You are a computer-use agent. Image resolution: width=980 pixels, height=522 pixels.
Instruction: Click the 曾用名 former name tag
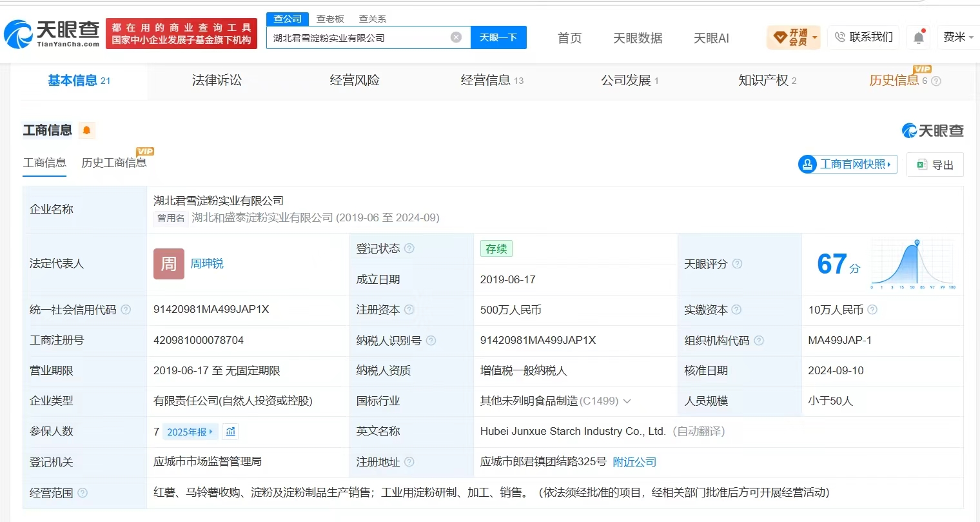[x=171, y=218]
